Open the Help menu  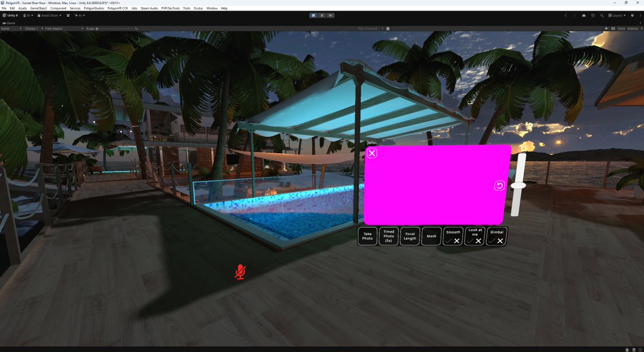tap(224, 9)
